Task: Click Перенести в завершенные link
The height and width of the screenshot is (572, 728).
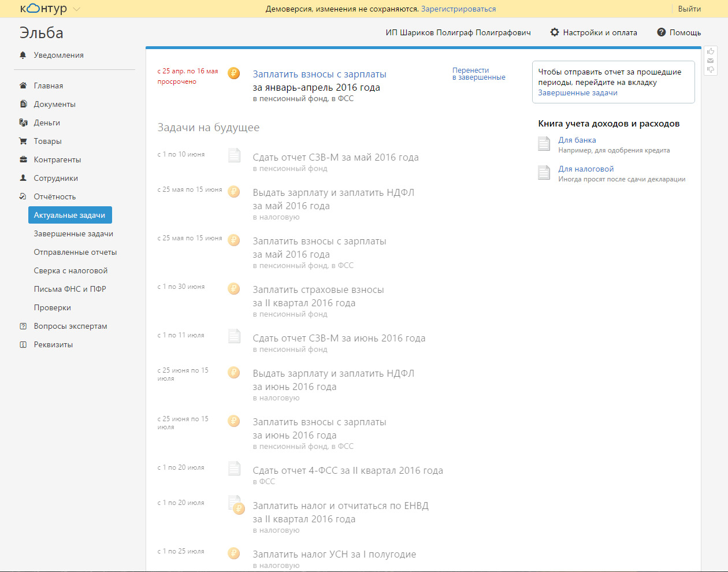Action: click(478, 74)
